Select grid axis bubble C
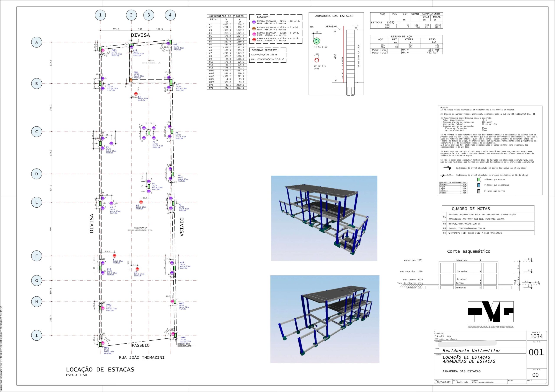This screenshot has width=555, height=392. (x=36, y=132)
